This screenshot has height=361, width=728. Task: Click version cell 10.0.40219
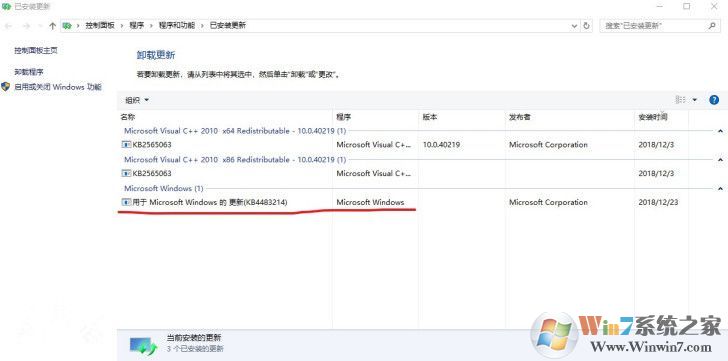pyautogui.click(x=441, y=145)
